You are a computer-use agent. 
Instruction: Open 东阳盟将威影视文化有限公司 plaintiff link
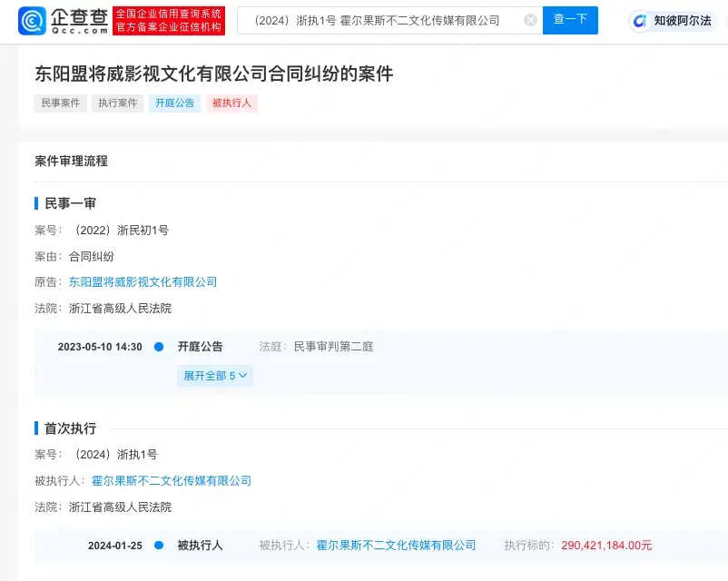pyautogui.click(x=142, y=281)
